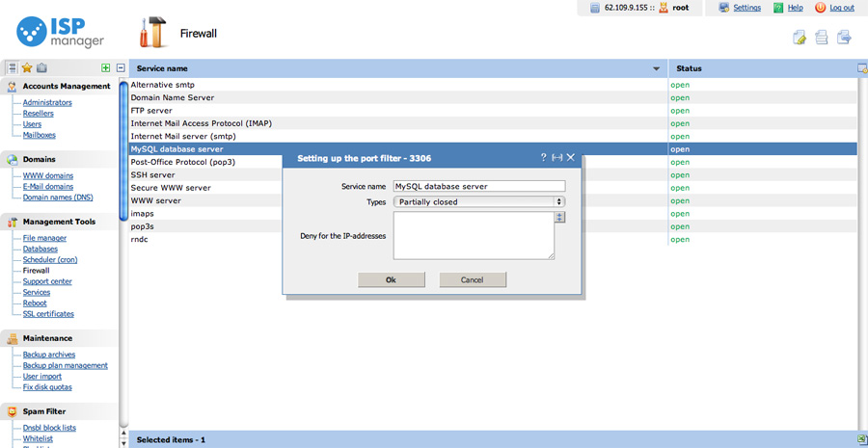Collapse all menu sections with minus icon

[121, 68]
